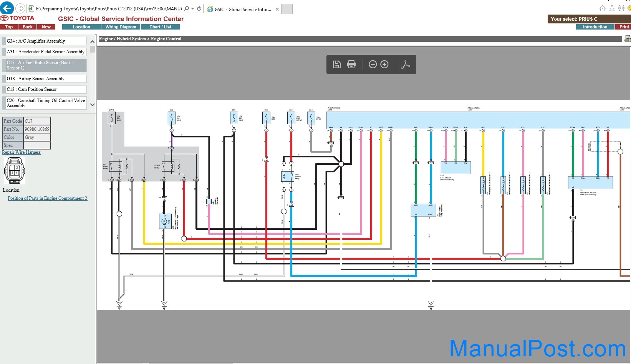Open Position of Parts in Engine Compartment 2
The image size is (631, 364).
click(47, 198)
